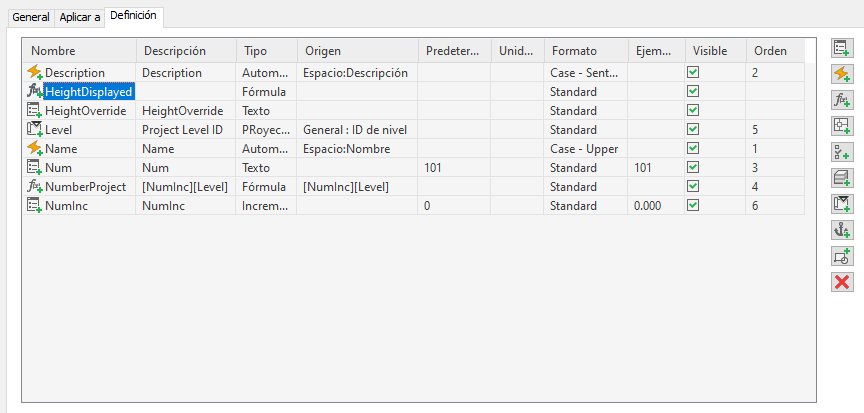Click the add 3D solid property icon

click(842, 178)
